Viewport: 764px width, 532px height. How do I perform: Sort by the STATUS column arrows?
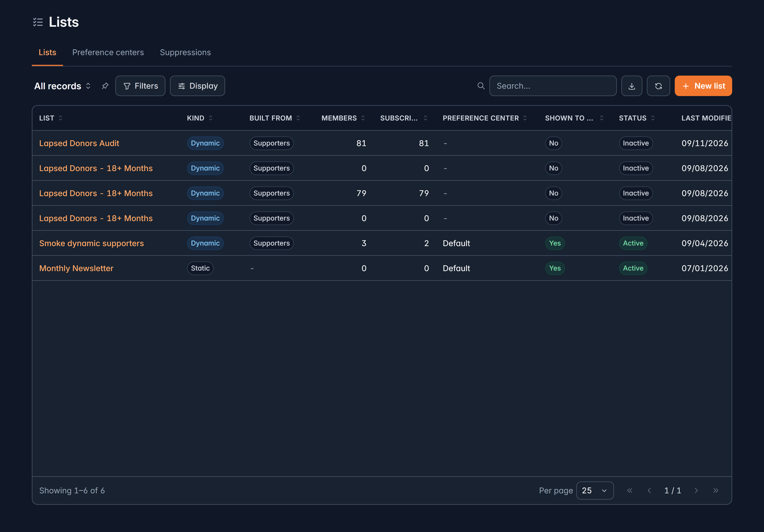(653, 118)
